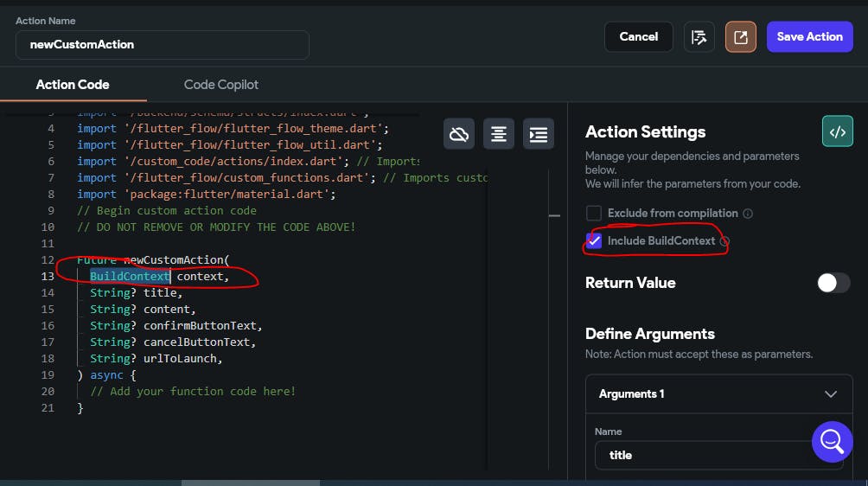Click the purple magnifier search bubble
The image size is (868, 486).
(x=832, y=442)
